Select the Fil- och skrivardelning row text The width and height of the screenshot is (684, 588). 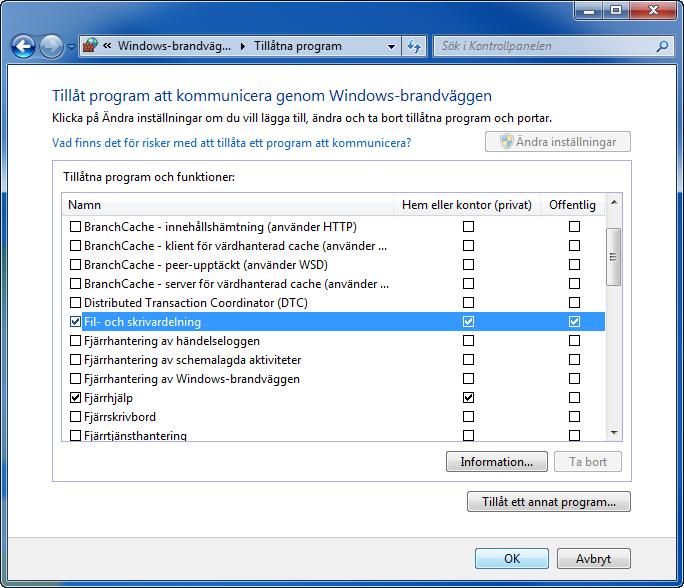(x=143, y=322)
